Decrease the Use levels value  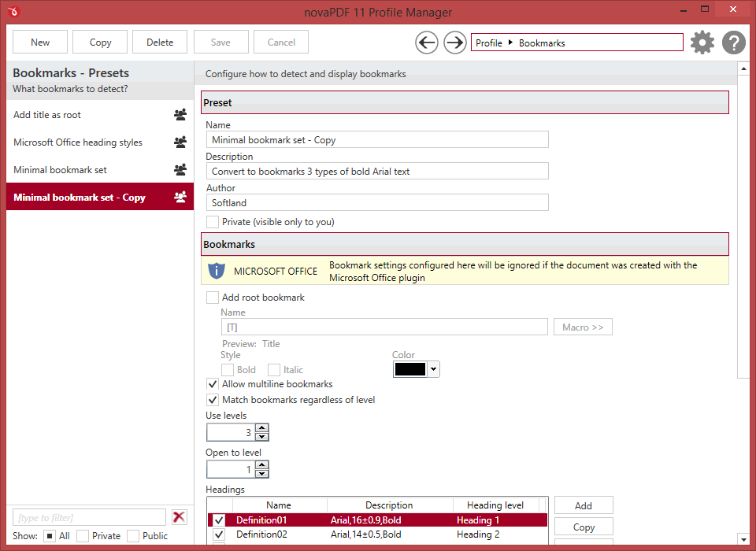click(x=261, y=436)
